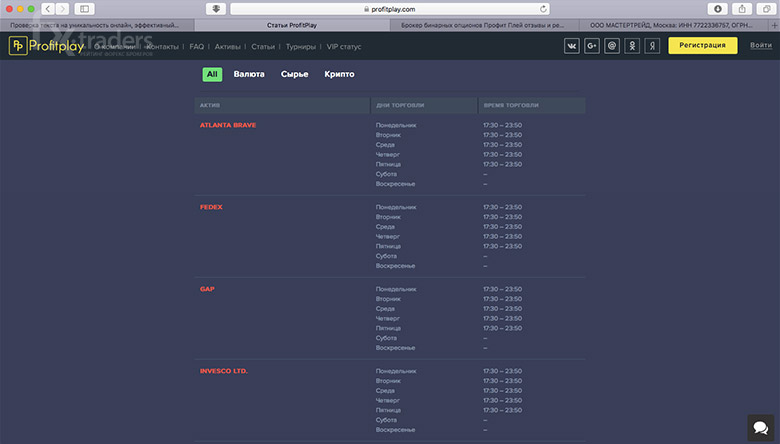780x444 pixels.
Task: Click Четверг in the ATLANTA BRAVE row
Action: pos(388,155)
